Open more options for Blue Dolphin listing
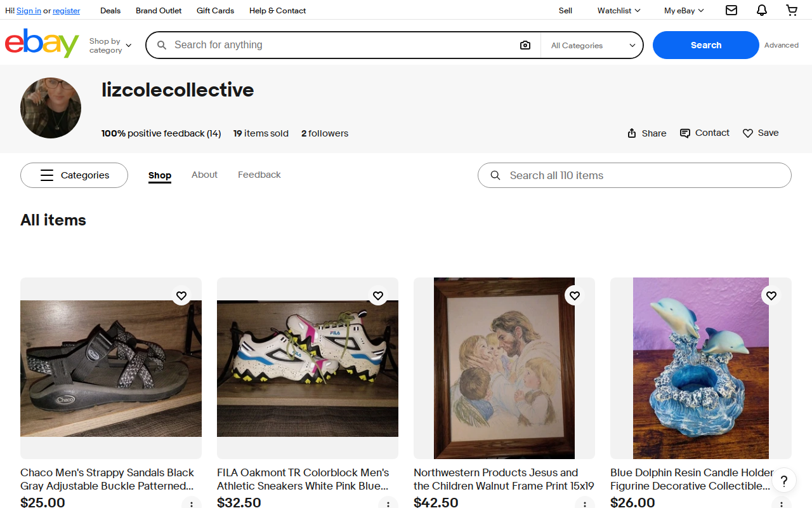 pos(782,504)
